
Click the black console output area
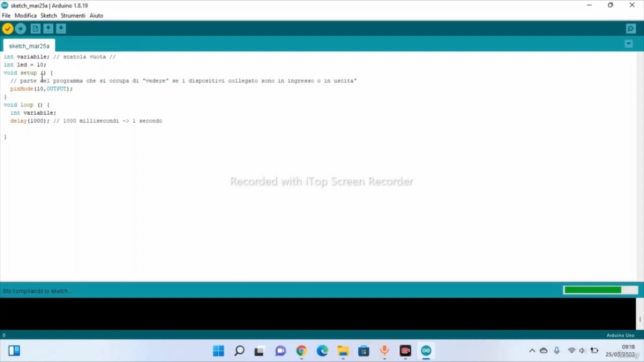point(318,314)
